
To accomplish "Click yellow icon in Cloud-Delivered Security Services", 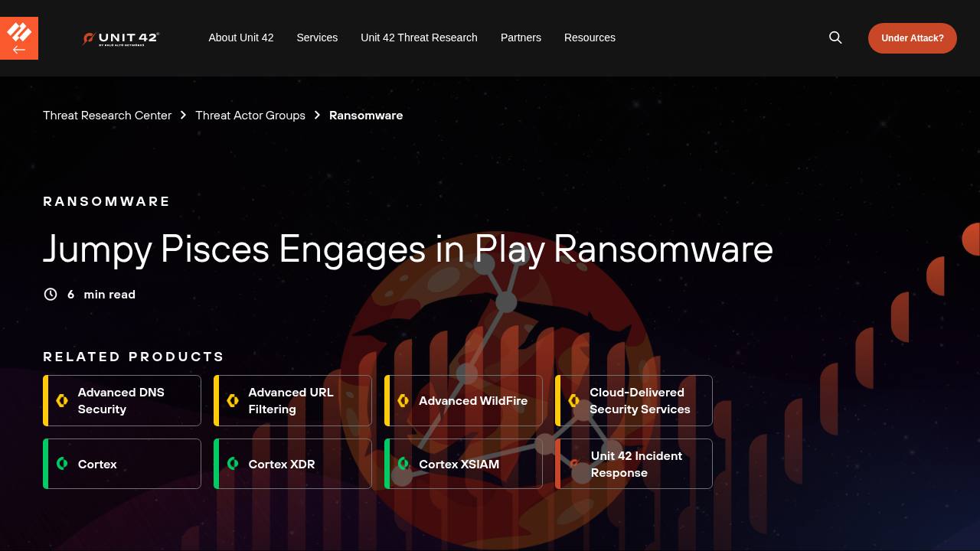I will (x=574, y=400).
